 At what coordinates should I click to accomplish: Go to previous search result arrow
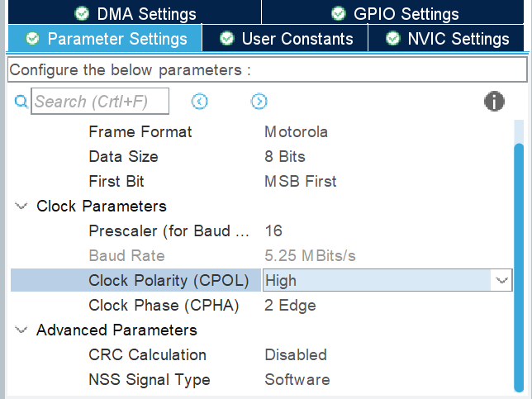[x=199, y=102]
